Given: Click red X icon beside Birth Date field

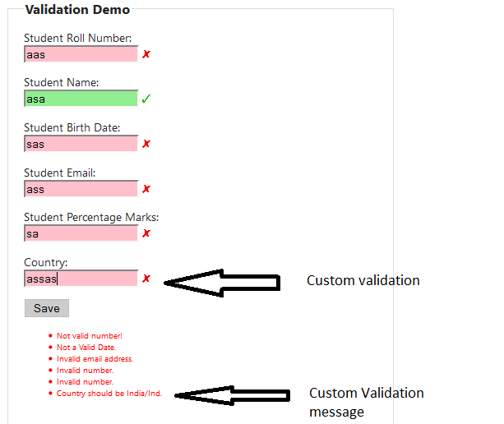Looking at the screenshot, I should pyautogui.click(x=146, y=144).
